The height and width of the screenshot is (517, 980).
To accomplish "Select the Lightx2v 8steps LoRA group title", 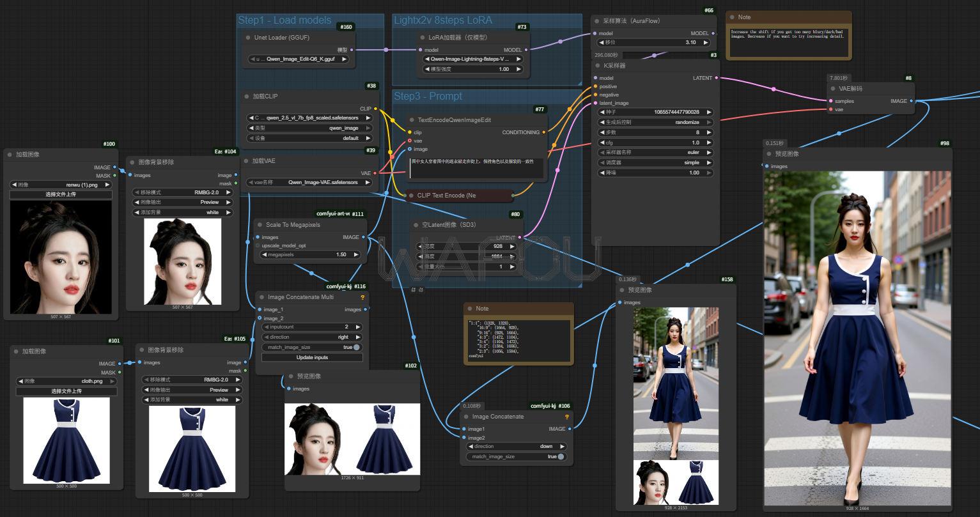I will [443, 20].
